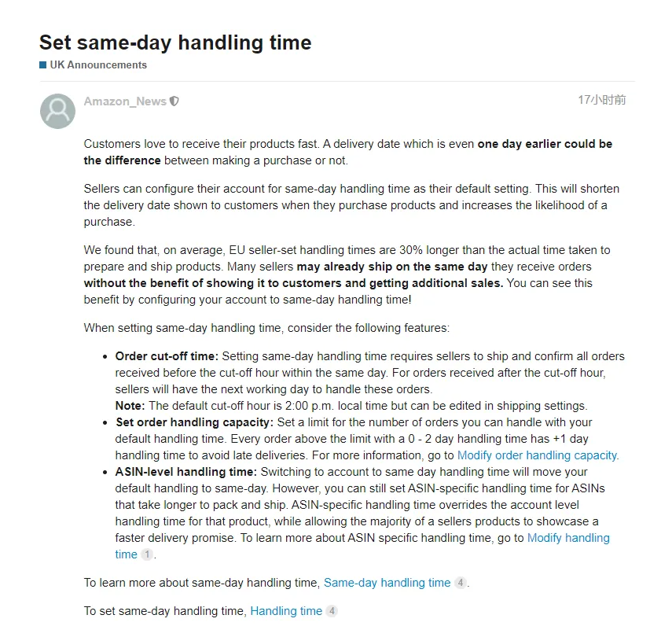The image size is (672, 637).
Task: Click the Amazon_News user avatar
Action: pos(57,111)
